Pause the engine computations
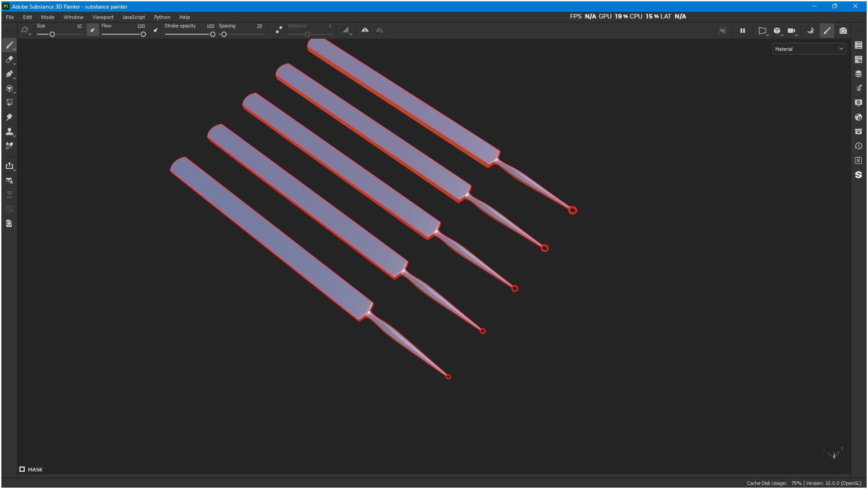 pyautogui.click(x=742, y=31)
